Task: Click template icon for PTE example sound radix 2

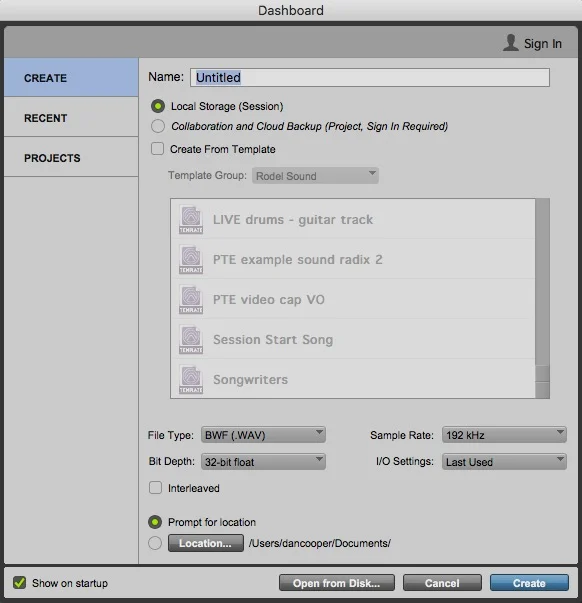Action: tap(191, 260)
